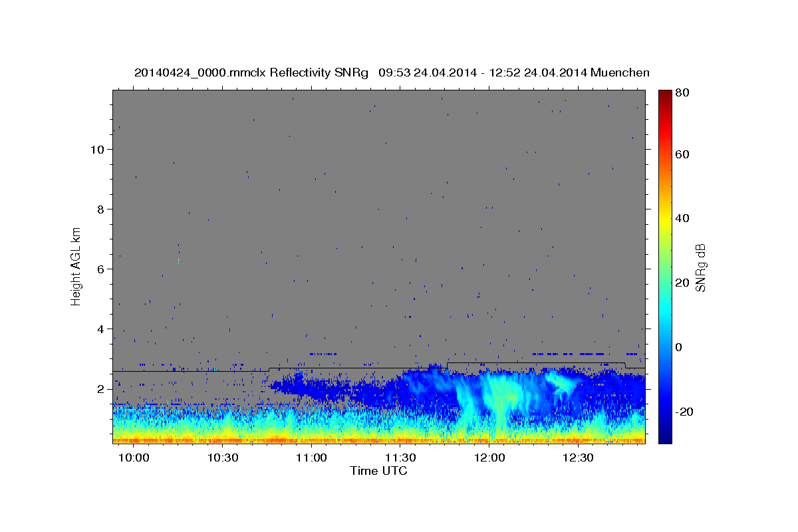Click the colorbar value 60
Screen dimensions: 798x532
[682, 154]
